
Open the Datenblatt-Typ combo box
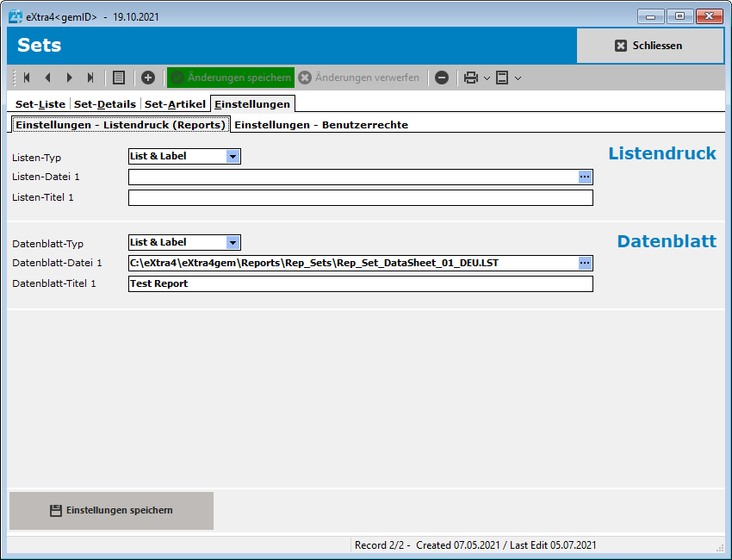tap(233, 243)
